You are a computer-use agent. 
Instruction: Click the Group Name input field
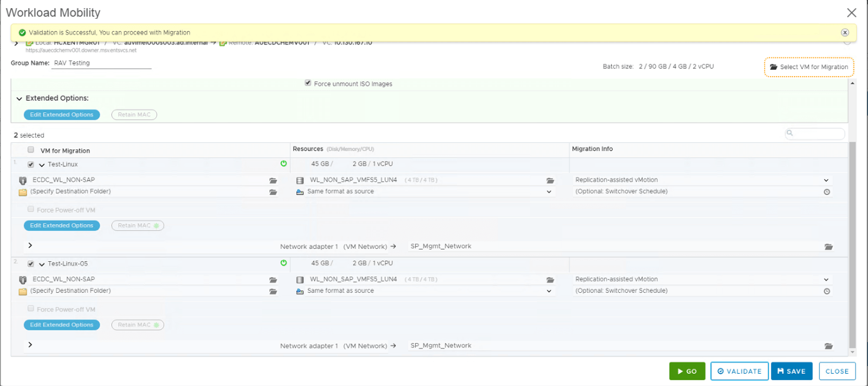coord(101,63)
